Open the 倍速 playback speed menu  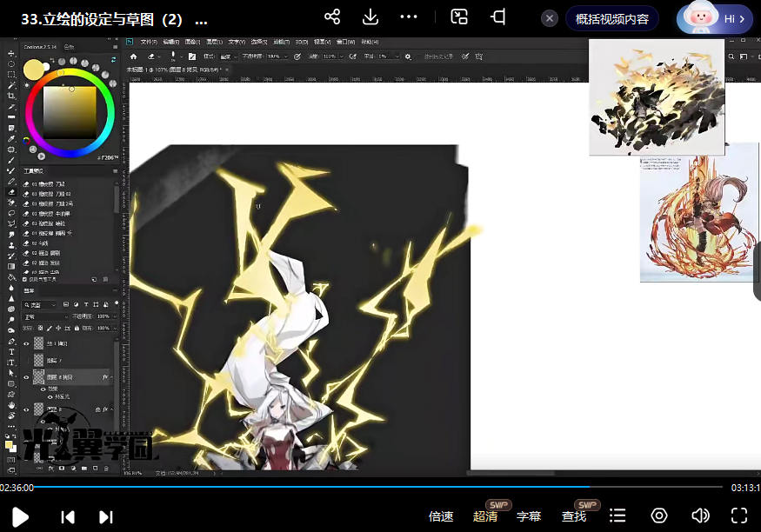click(x=441, y=516)
